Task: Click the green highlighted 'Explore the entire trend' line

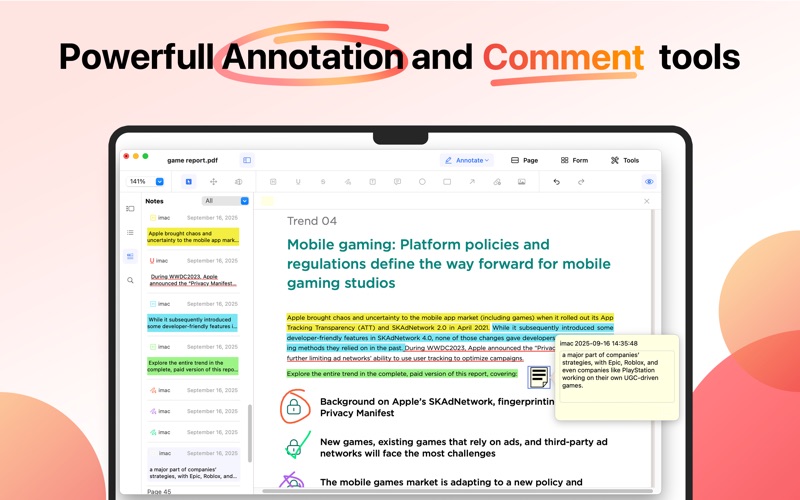Action: click(402, 373)
